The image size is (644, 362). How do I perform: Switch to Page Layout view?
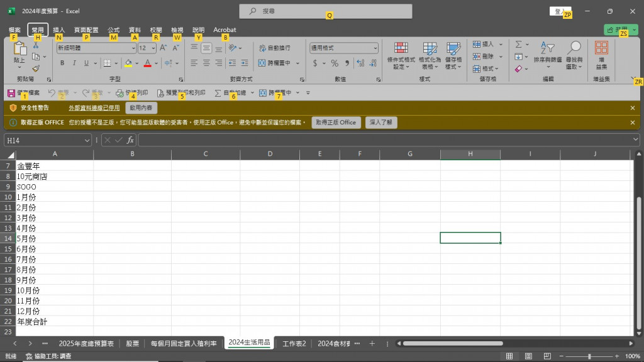(x=528, y=356)
